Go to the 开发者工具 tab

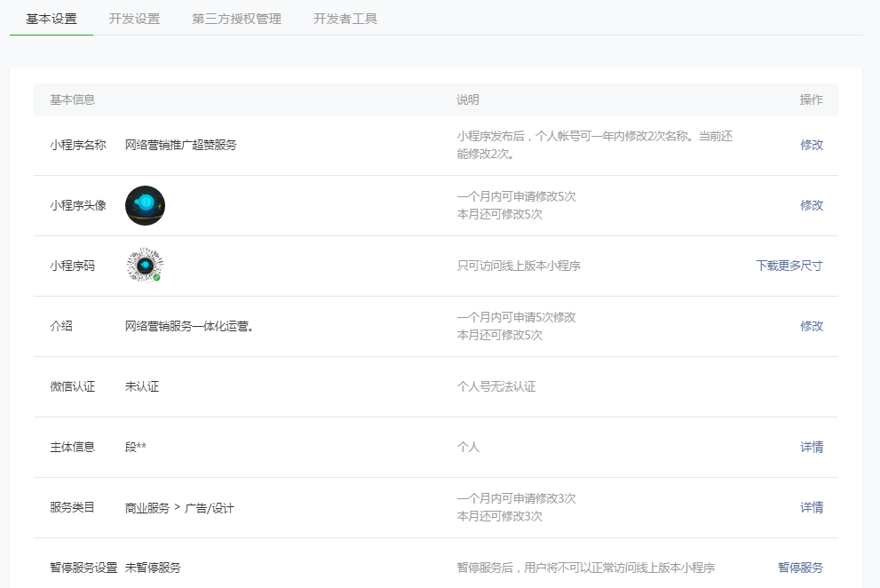[x=345, y=19]
